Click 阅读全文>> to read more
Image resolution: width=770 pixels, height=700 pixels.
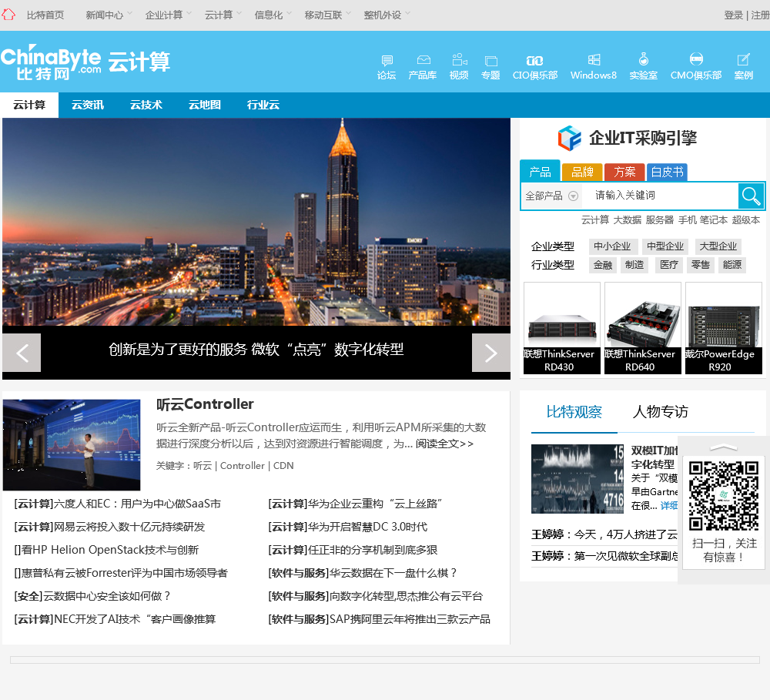tap(444, 444)
